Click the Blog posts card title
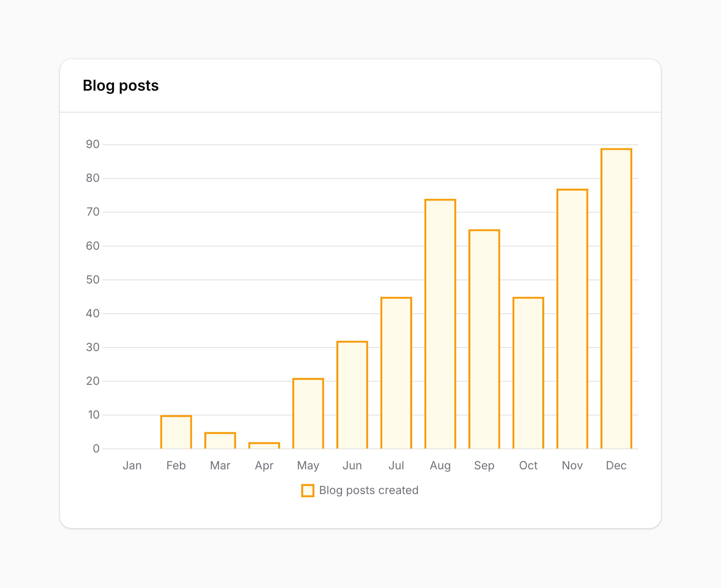This screenshot has width=721, height=588. 121,86
